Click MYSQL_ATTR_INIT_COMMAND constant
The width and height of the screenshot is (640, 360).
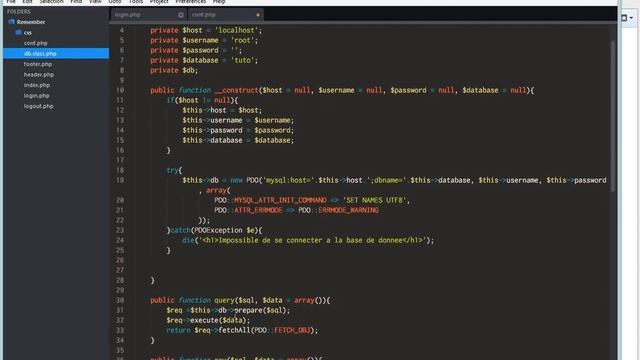(x=280, y=200)
